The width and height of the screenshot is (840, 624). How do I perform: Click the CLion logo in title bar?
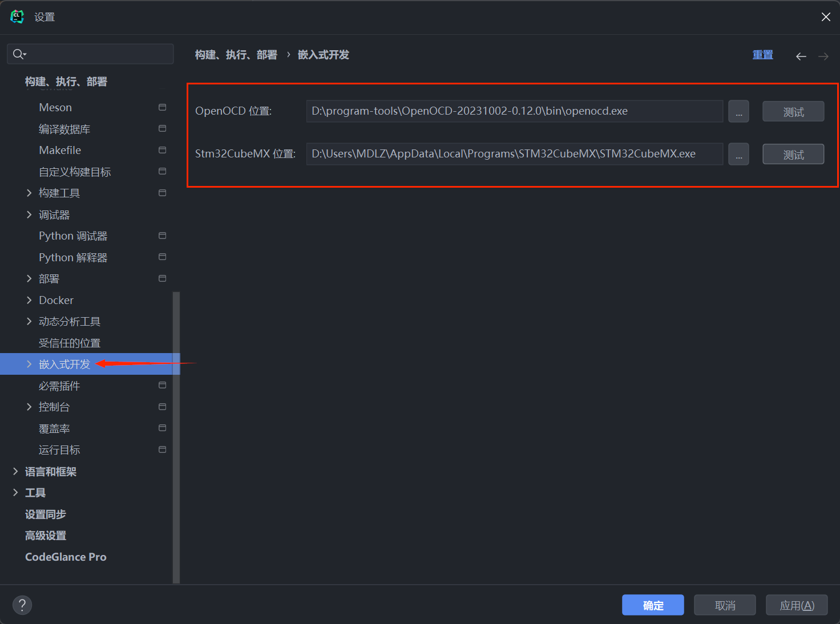click(17, 17)
